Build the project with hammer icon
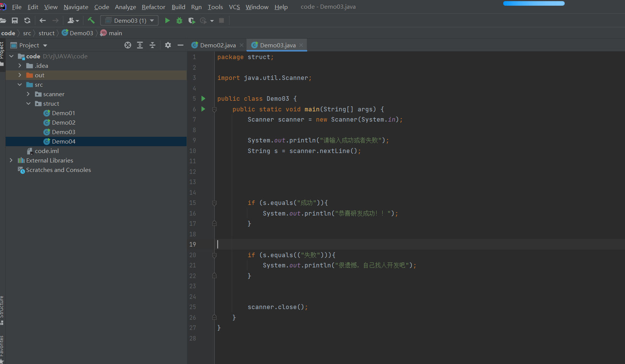 [x=91, y=20]
